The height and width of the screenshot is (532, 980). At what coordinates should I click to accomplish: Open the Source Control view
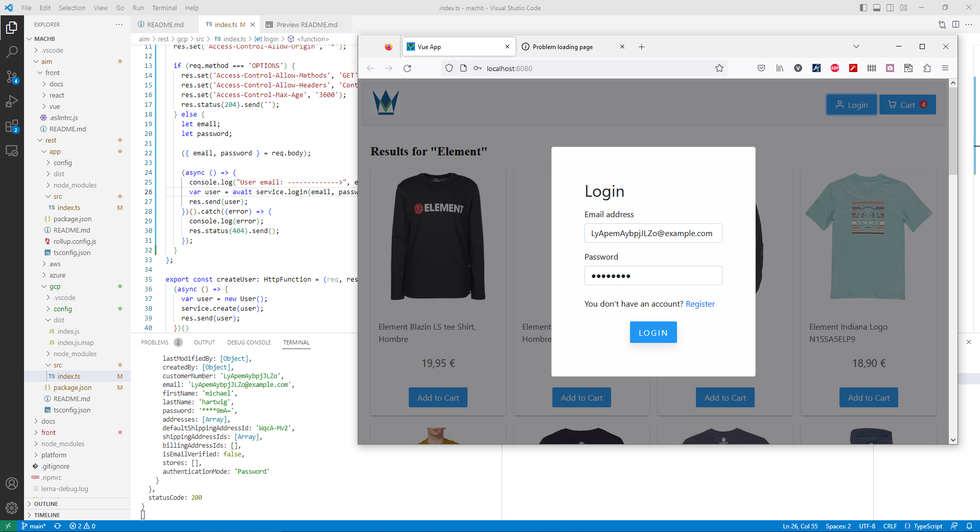point(12,77)
